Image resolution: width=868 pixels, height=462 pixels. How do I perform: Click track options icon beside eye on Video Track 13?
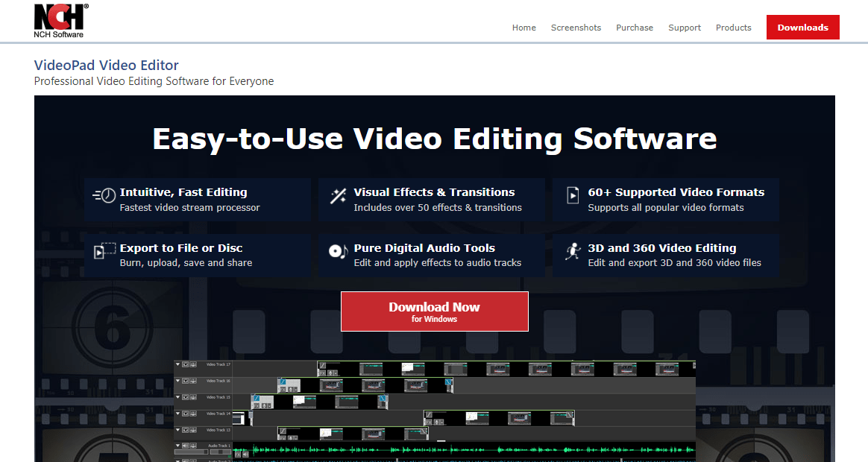pyautogui.click(x=193, y=430)
